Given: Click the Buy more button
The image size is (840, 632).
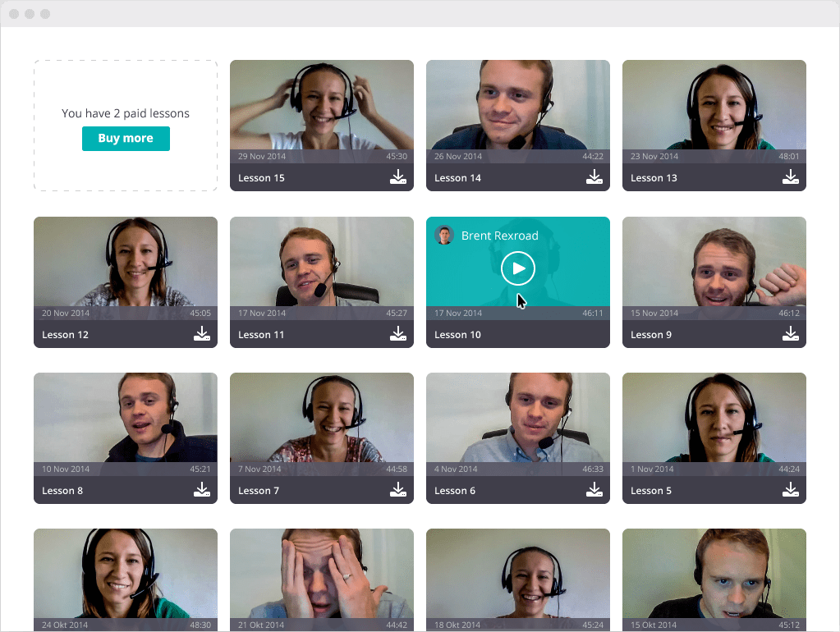Looking at the screenshot, I should (126, 139).
